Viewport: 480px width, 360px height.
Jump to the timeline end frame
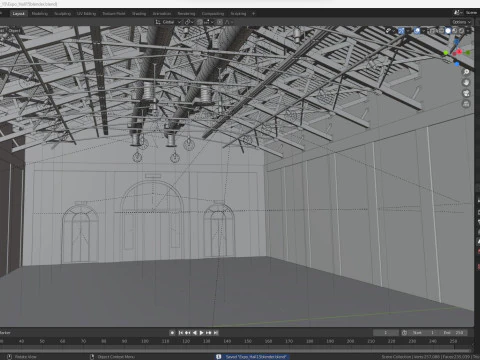(x=216, y=333)
